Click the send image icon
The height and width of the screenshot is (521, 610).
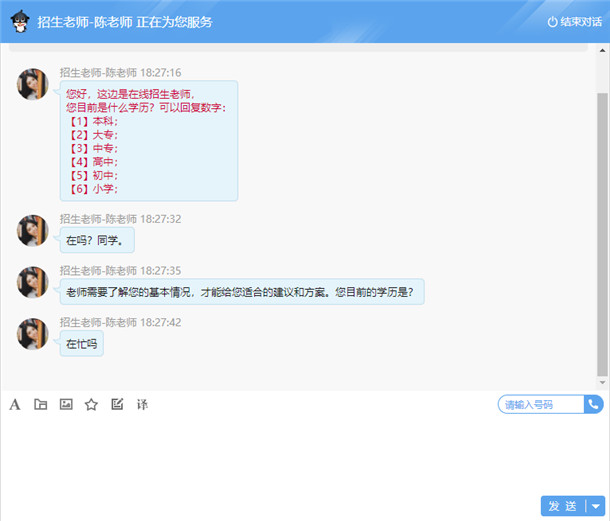66,404
